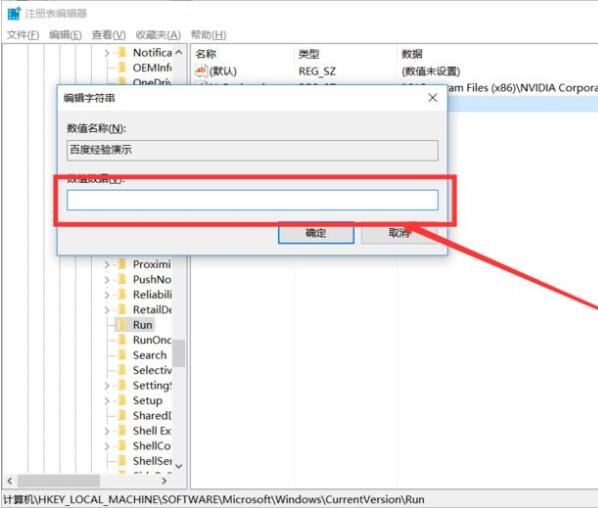Viewport: 598px width, 508px height.
Task: Click tree horizontal scrollbar right arrow
Action: coord(164,481)
